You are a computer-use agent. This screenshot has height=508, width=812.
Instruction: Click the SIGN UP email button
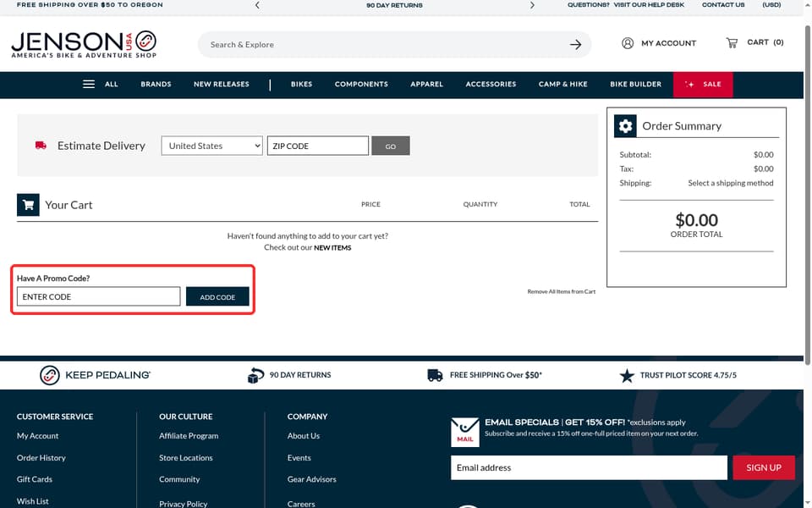[763, 467]
